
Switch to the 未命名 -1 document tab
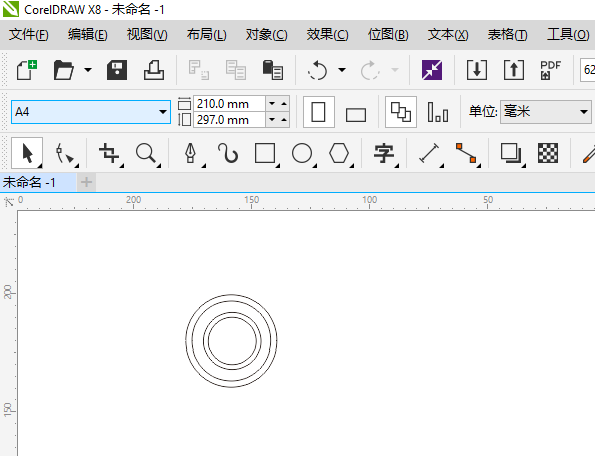point(30,182)
